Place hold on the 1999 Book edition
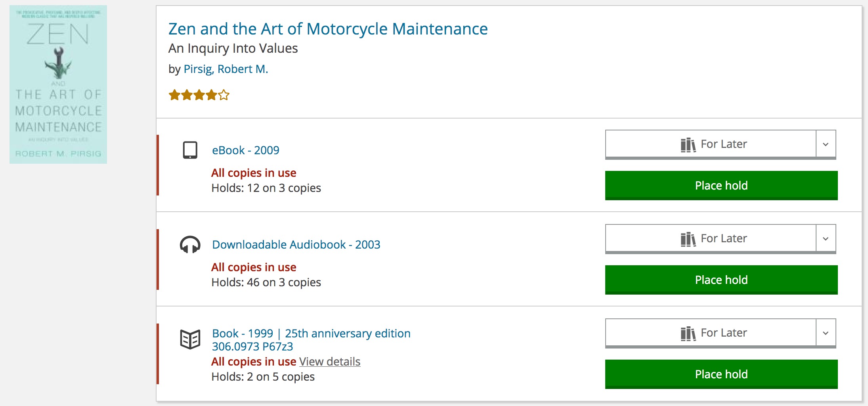 [x=721, y=374]
